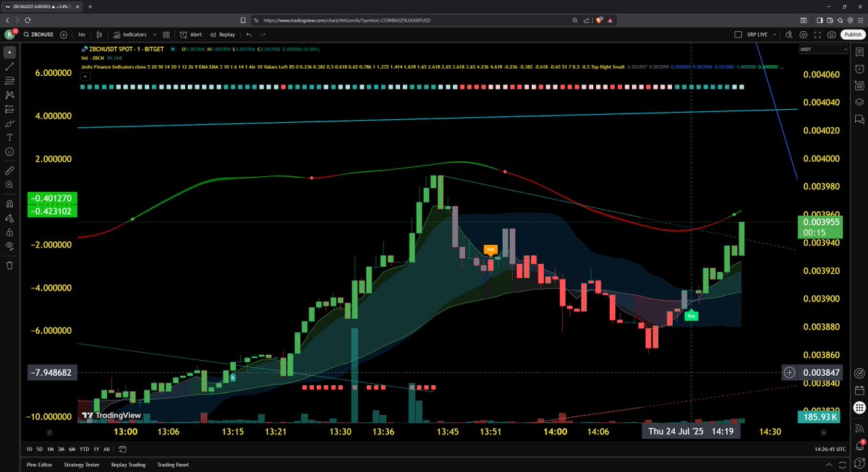Hide all drawings with eye icon
The image size is (868, 472).
tap(9, 246)
